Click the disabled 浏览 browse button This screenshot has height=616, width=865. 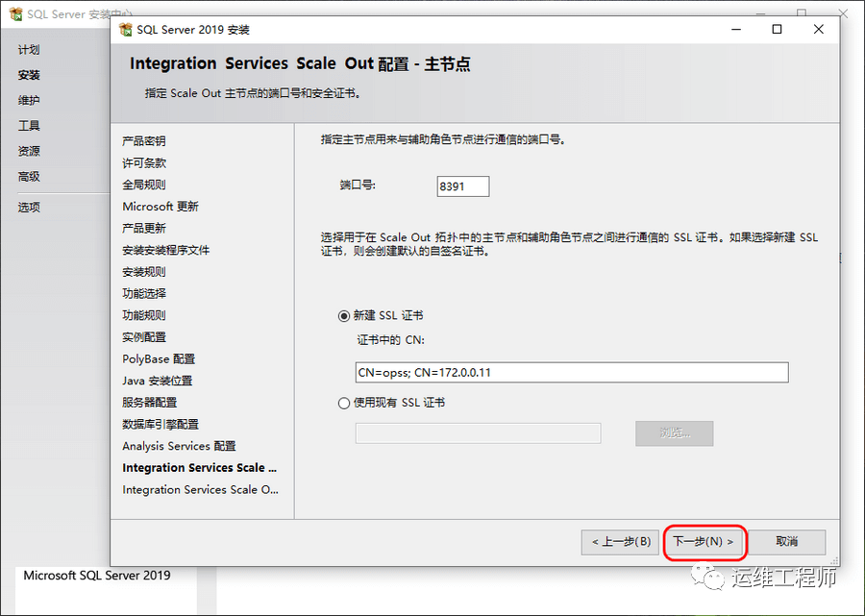[x=674, y=433]
